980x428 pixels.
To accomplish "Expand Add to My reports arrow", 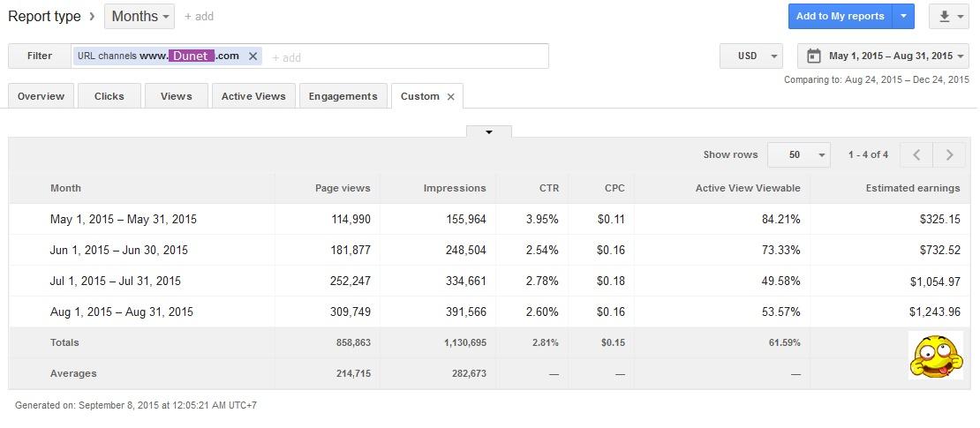I will pos(903,17).
